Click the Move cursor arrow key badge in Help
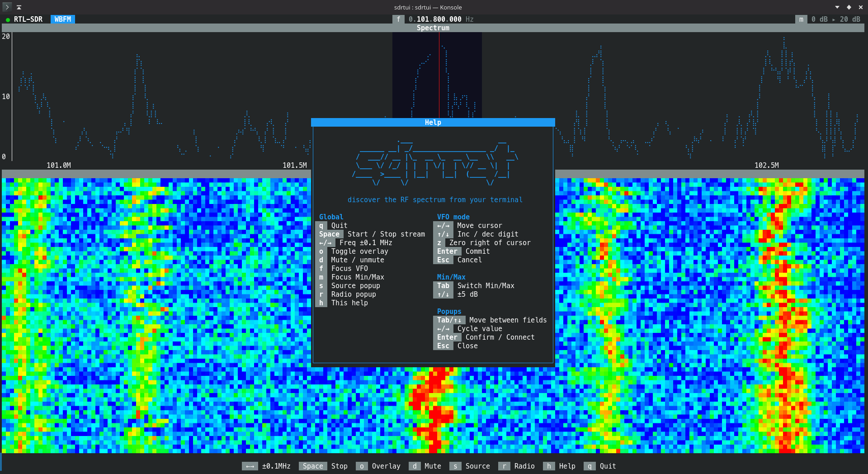Screen dimensions: 868x474 coord(443,225)
